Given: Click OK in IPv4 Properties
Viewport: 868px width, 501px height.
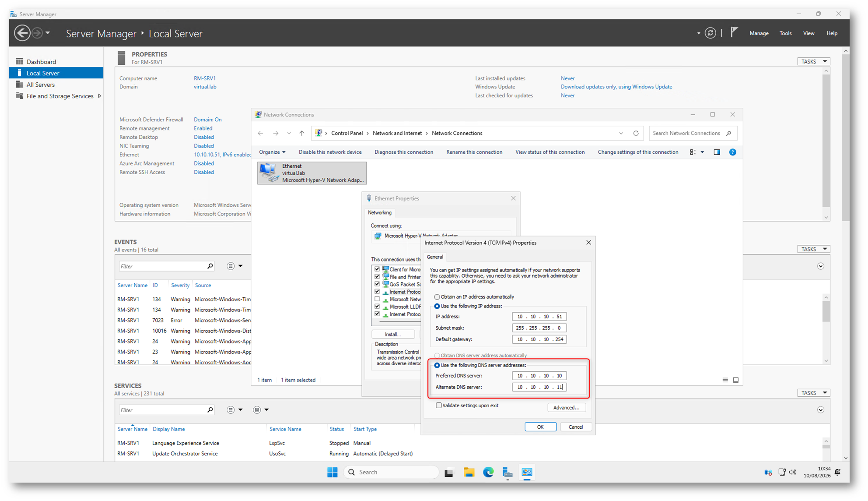Looking at the screenshot, I should pyautogui.click(x=541, y=427).
